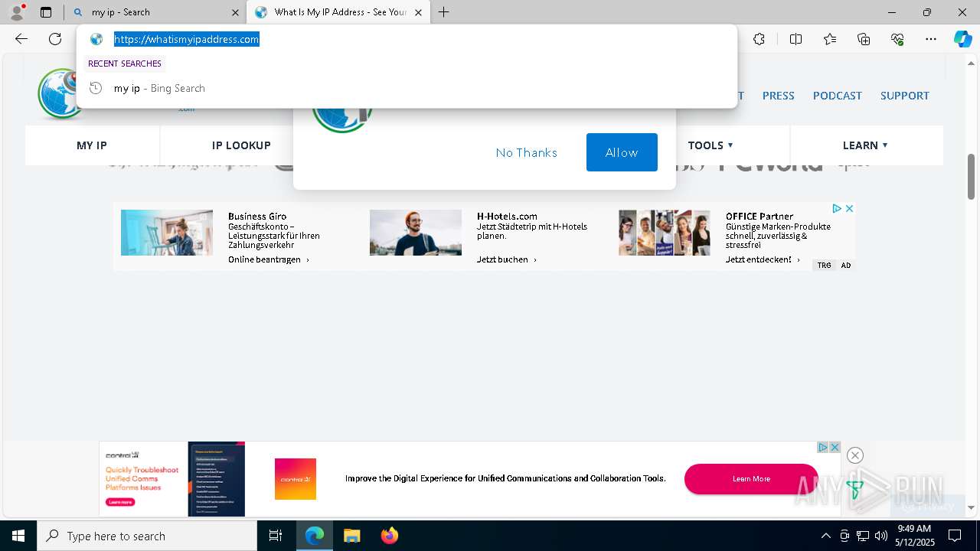Open the notification center icon
This screenshot has width=980, height=551.
(955, 536)
